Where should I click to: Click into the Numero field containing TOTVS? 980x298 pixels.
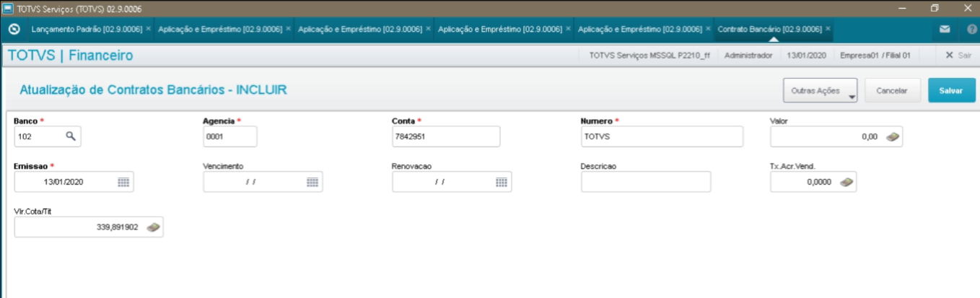click(661, 136)
